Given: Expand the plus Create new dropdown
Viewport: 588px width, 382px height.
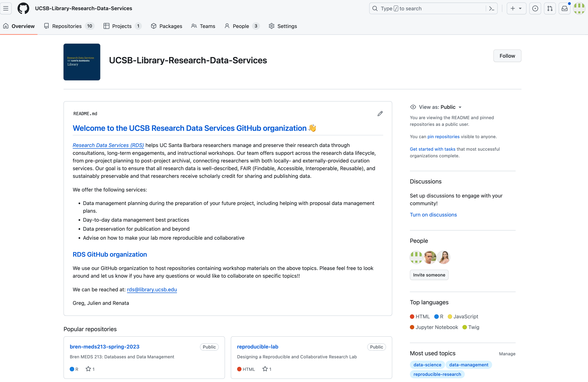Looking at the screenshot, I should click(x=516, y=8).
